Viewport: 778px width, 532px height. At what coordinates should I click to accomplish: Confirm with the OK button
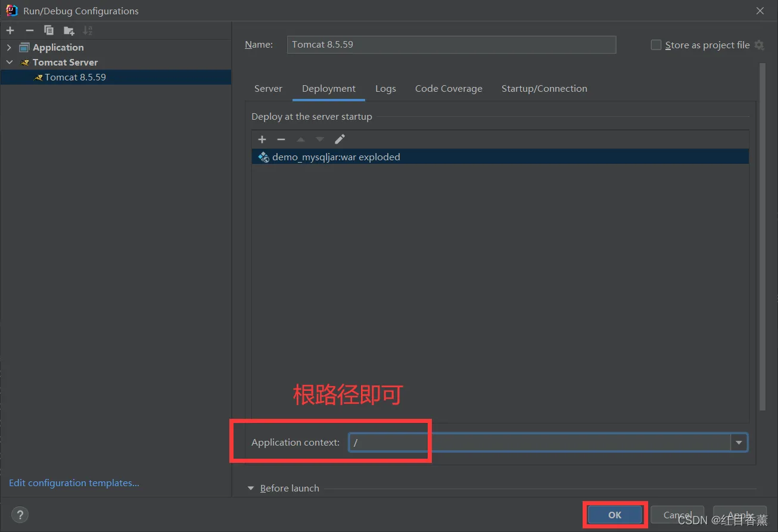point(615,515)
